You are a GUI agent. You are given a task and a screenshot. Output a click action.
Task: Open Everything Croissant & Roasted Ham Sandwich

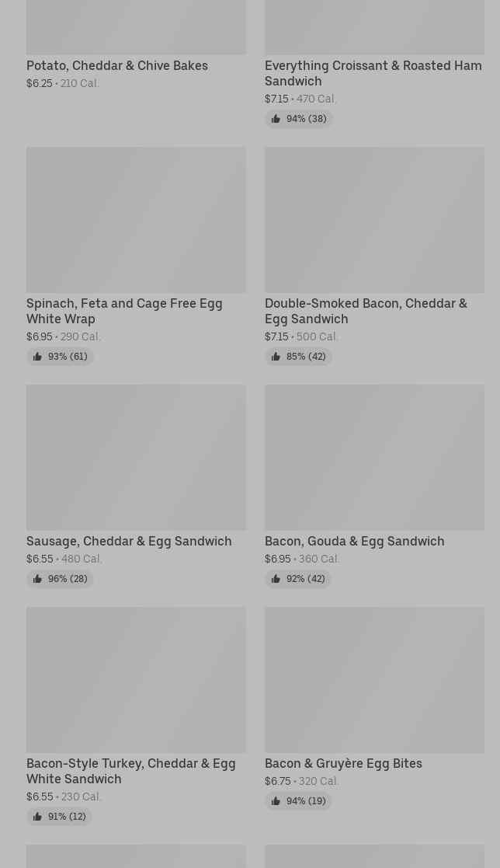tap(373, 73)
